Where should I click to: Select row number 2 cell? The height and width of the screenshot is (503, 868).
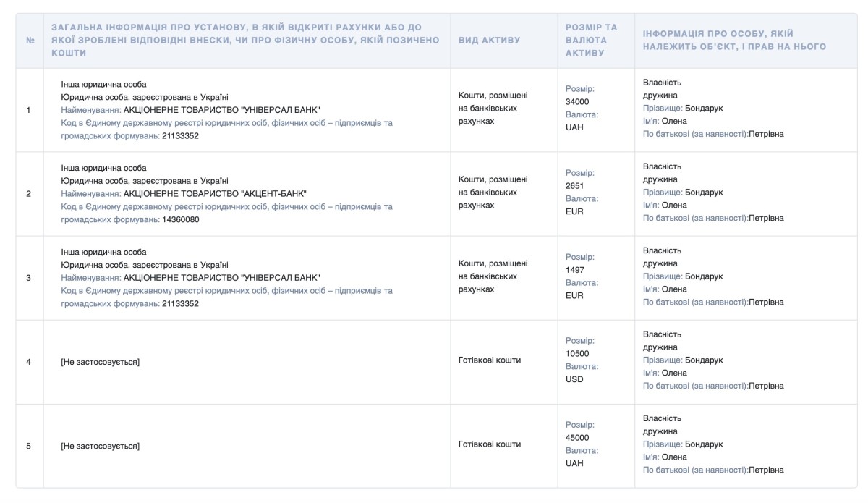click(29, 194)
